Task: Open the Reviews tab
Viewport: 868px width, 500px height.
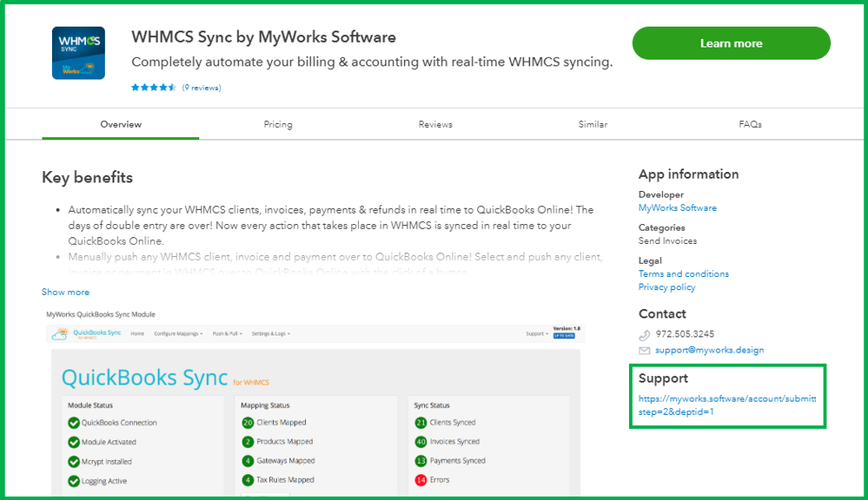Action: click(435, 124)
